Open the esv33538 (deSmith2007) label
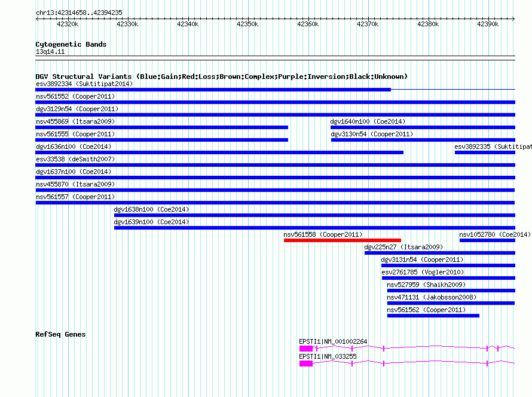This screenshot has width=532, height=397. [75, 159]
